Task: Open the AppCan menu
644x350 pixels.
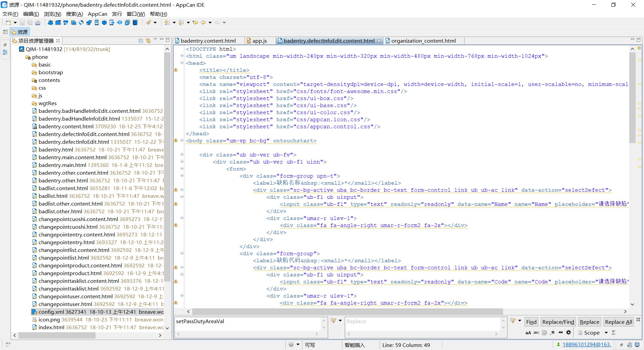Action: tap(97, 14)
